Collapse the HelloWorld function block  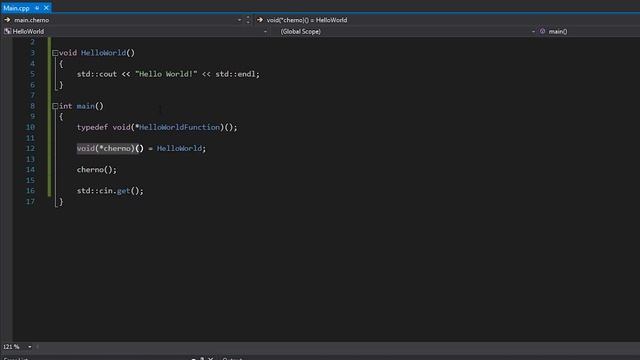(x=55, y=53)
